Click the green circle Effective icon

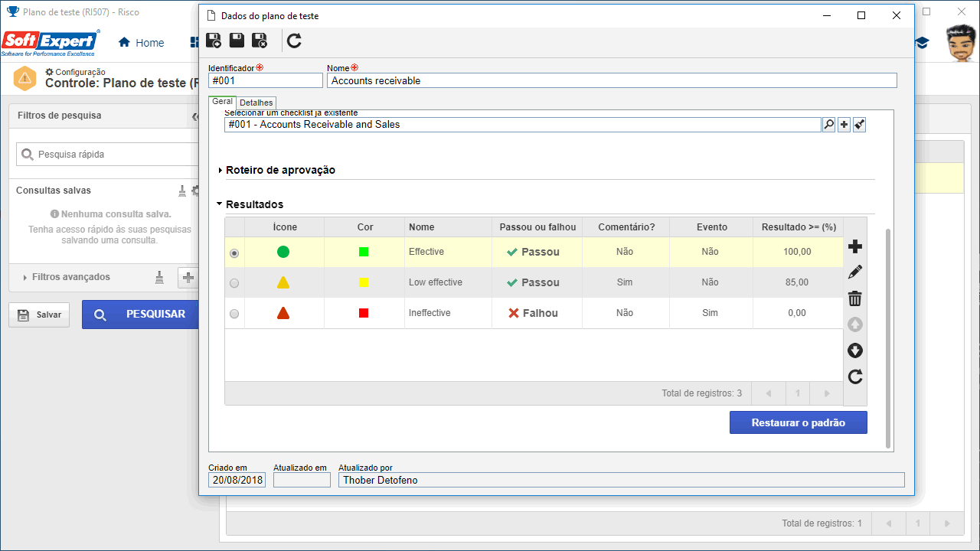pos(283,252)
